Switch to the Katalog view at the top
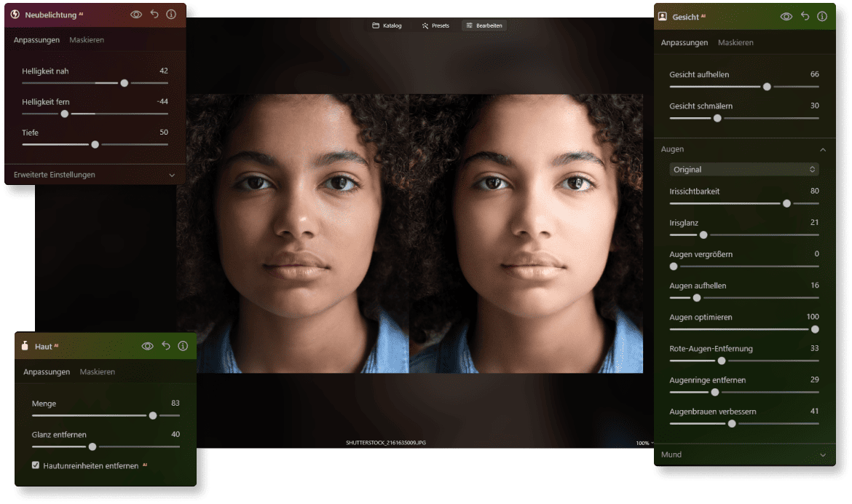Viewport: 852px width, 504px height. [386, 25]
